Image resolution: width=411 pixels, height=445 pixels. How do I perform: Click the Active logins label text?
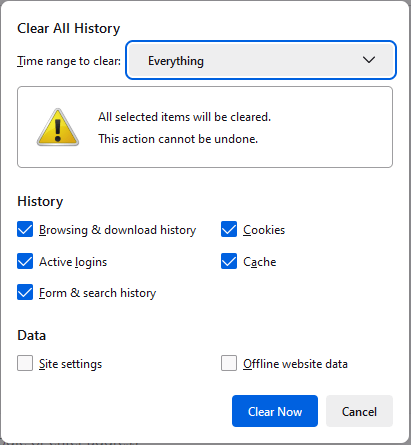73,262
